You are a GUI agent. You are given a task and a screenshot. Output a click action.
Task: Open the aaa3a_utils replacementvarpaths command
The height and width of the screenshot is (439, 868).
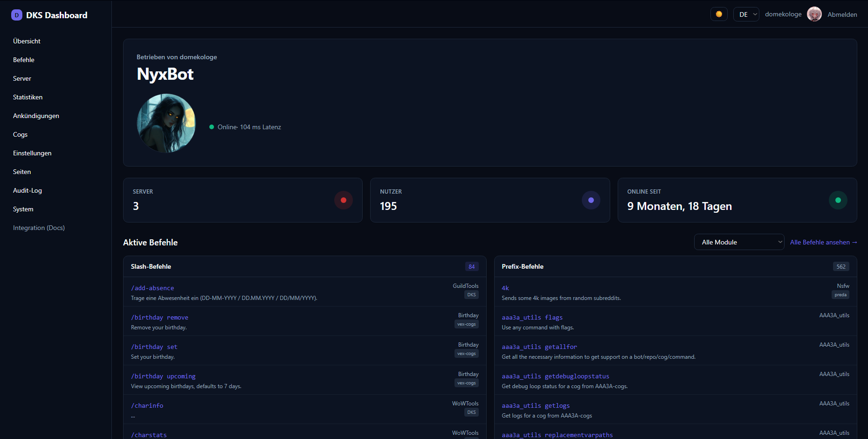tap(557, 435)
